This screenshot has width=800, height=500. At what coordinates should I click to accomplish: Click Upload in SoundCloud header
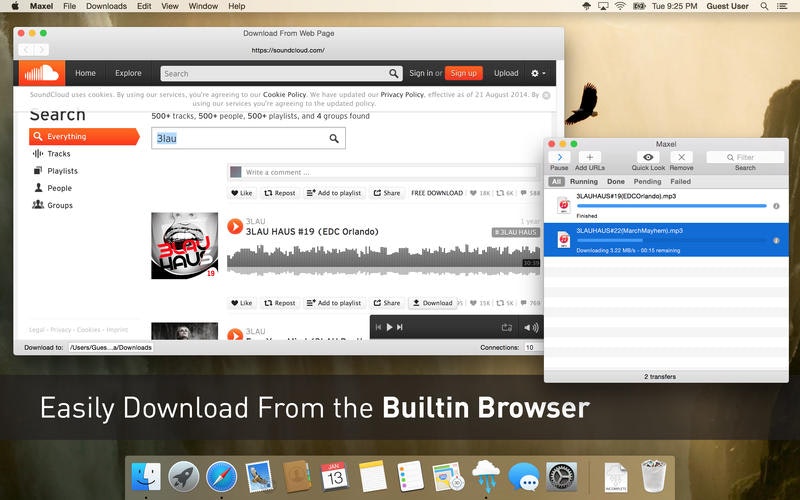[506, 73]
